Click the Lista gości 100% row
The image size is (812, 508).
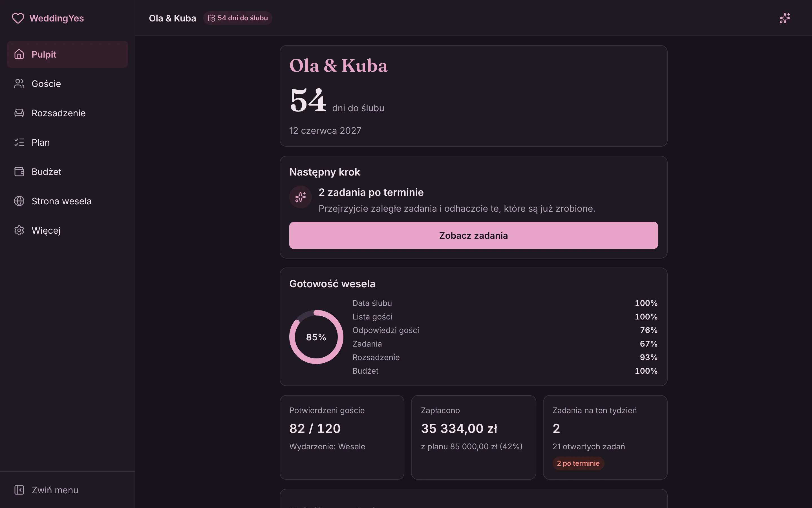pyautogui.click(x=505, y=316)
